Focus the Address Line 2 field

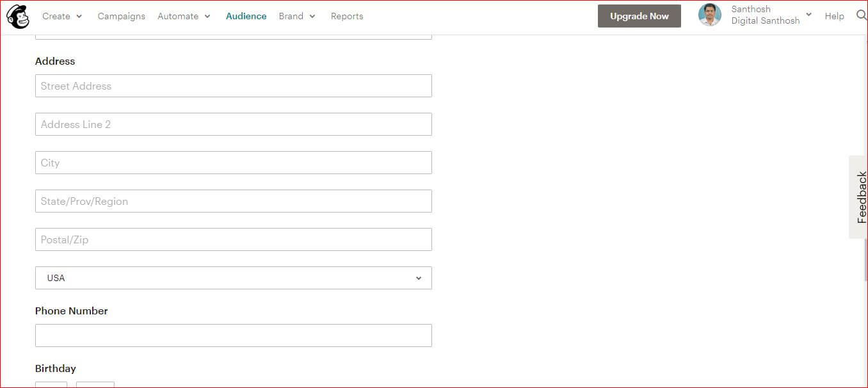(x=234, y=124)
